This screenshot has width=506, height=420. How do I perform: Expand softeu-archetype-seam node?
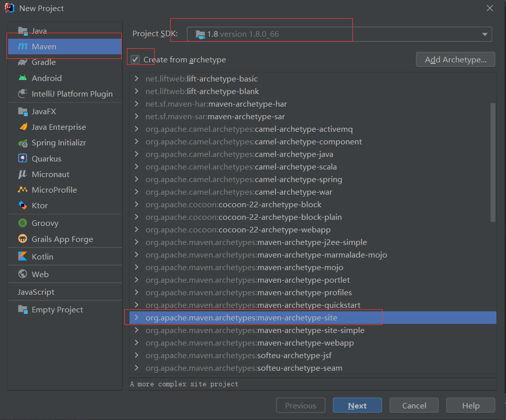(x=136, y=368)
